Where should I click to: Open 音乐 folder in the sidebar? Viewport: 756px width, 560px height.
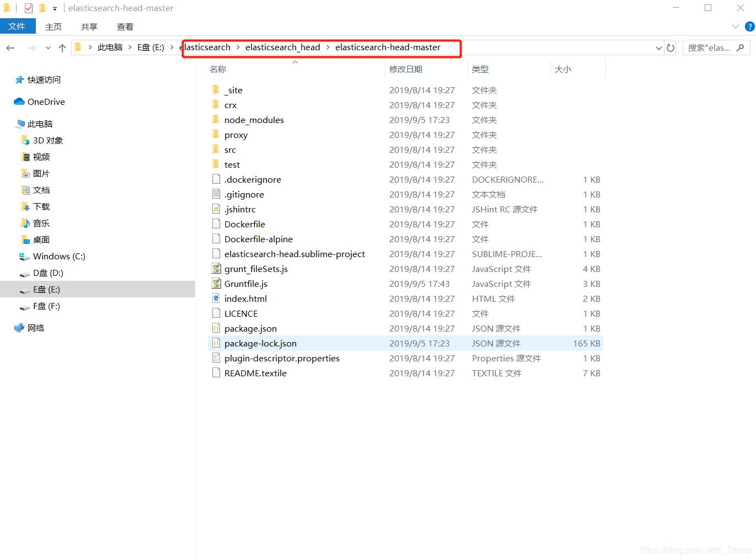point(41,223)
